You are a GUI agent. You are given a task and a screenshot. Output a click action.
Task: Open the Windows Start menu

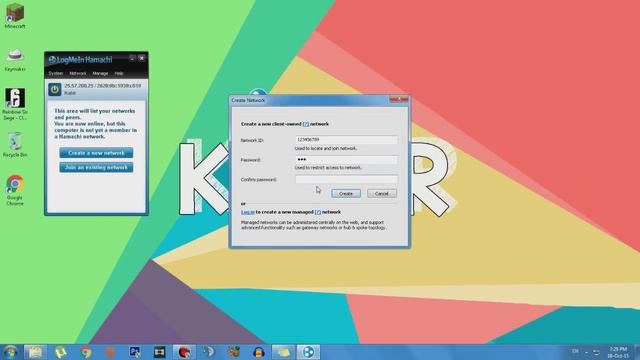pos(10,352)
